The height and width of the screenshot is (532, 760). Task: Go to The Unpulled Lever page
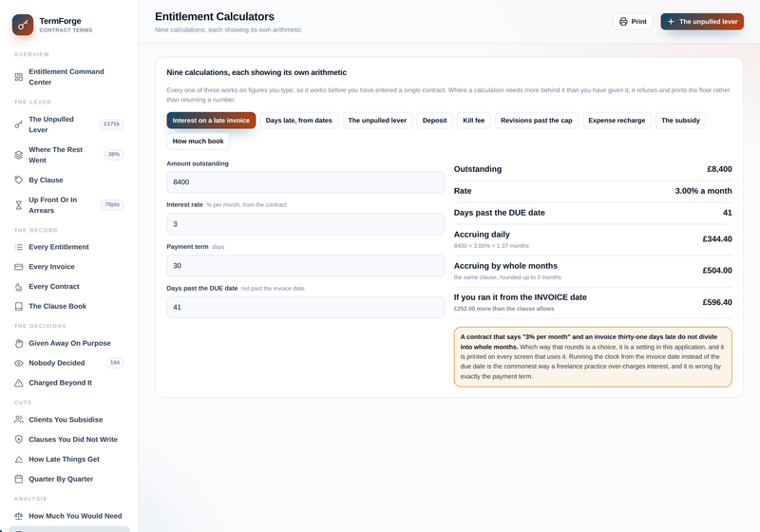click(x=68, y=124)
